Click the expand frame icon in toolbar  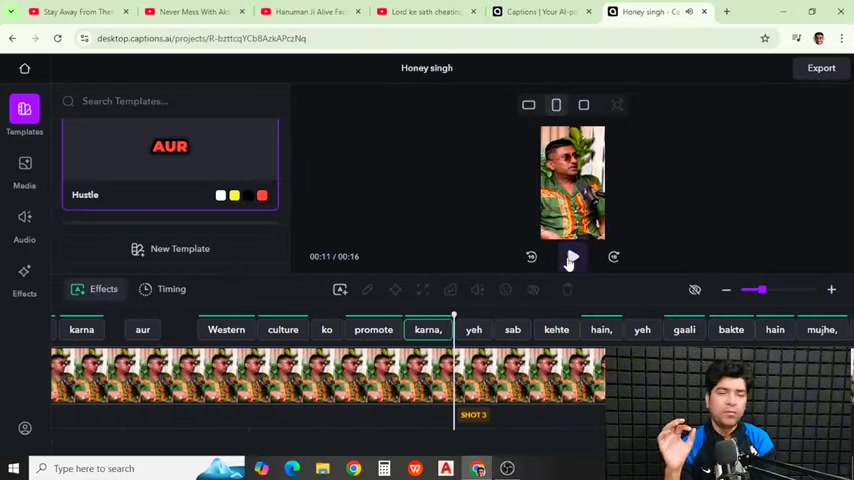click(423, 290)
